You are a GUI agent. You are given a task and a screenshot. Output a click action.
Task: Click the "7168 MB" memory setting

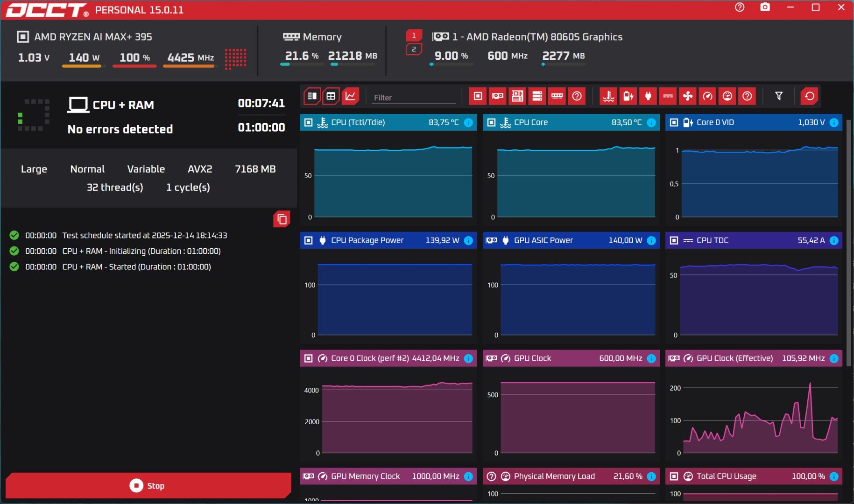255,169
